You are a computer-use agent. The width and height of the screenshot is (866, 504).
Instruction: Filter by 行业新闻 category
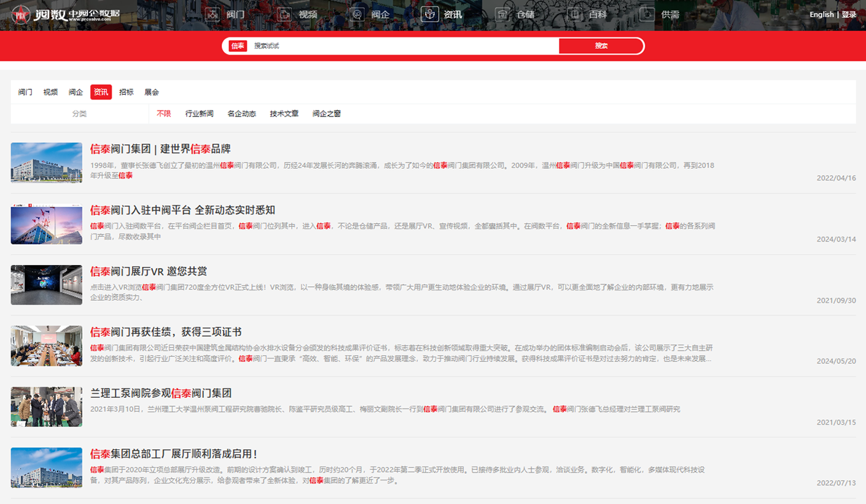pos(199,114)
